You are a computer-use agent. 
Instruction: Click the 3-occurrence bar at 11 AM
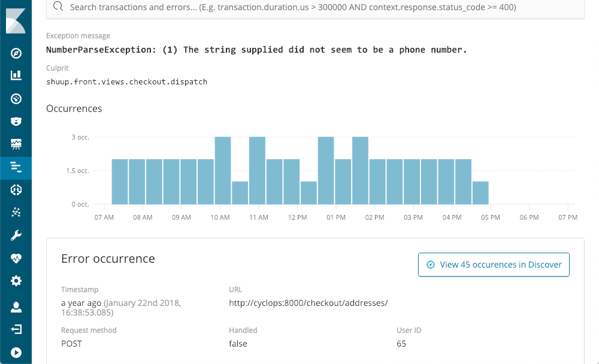(257, 171)
